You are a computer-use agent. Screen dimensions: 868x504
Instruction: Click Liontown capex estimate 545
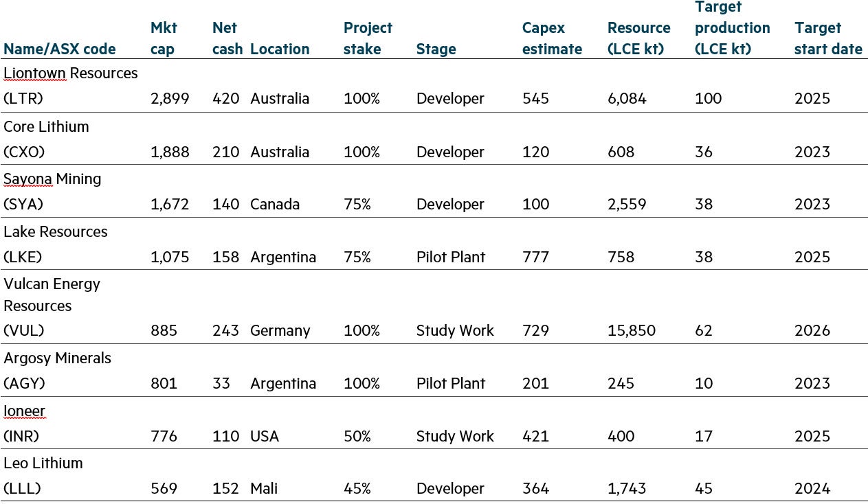[536, 98]
